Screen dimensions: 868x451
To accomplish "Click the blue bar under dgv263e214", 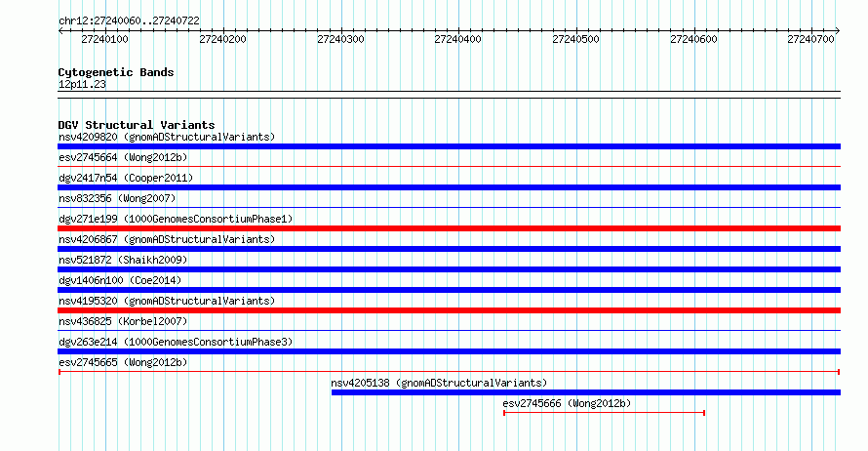I will (x=449, y=351).
